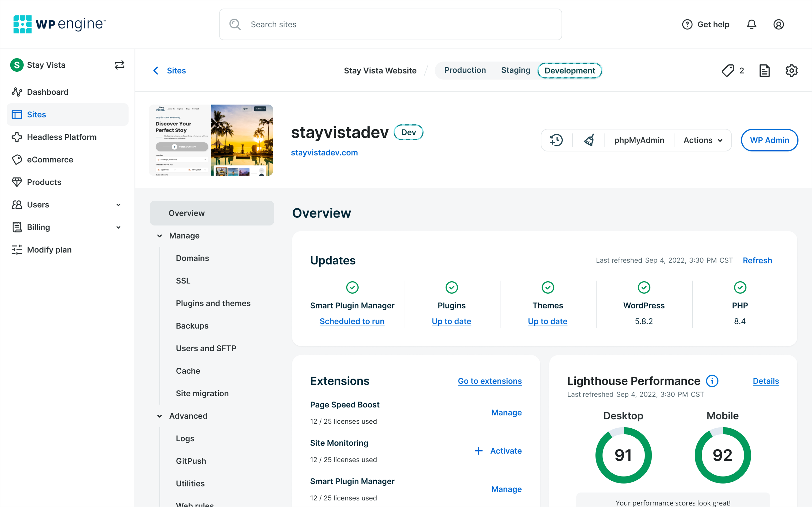The width and height of the screenshot is (812, 507).
Task: Switch to the Production environment
Action: tap(465, 70)
